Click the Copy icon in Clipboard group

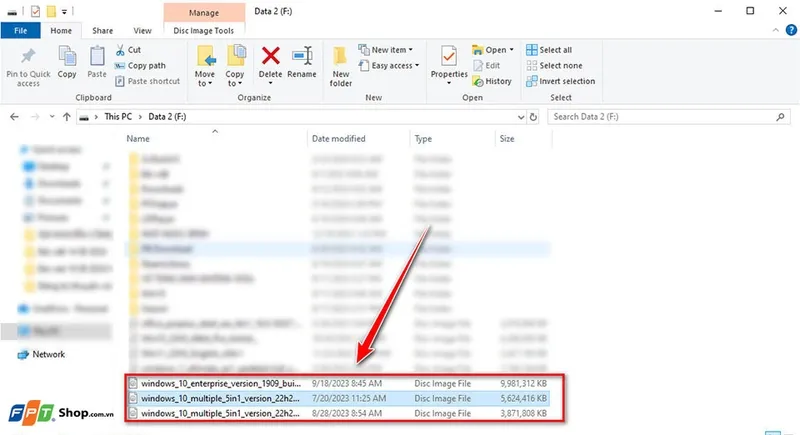point(67,58)
